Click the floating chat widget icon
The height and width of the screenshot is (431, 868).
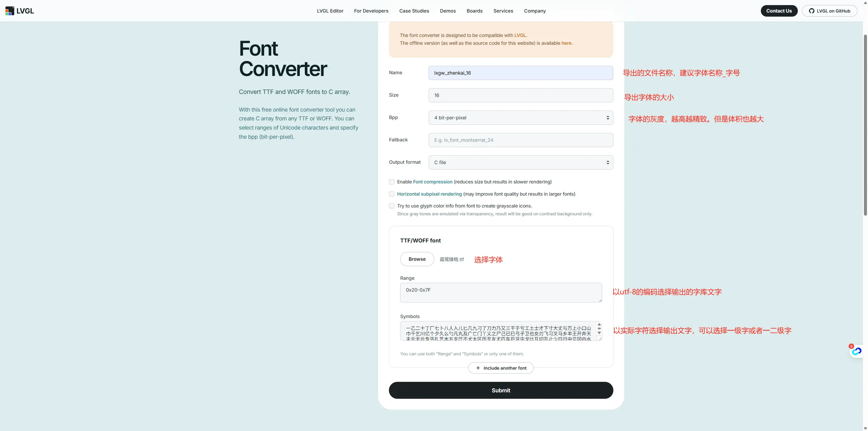click(856, 351)
